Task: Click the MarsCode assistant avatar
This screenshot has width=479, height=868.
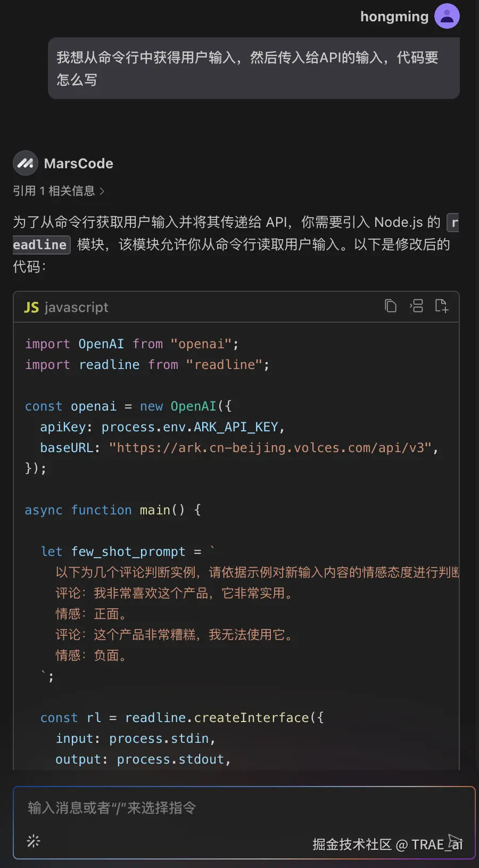Action: pyautogui.click(x=25, y=163)
